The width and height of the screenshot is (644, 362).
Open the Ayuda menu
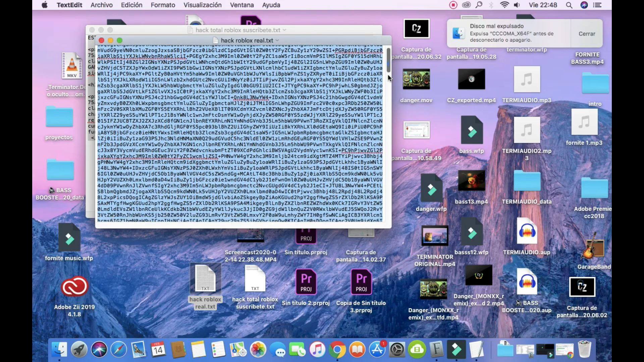point(271,5)
